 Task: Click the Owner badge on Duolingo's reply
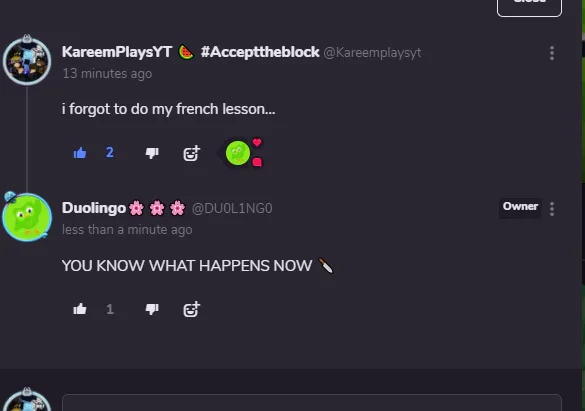pyautogui.click(x=520, y=207)
